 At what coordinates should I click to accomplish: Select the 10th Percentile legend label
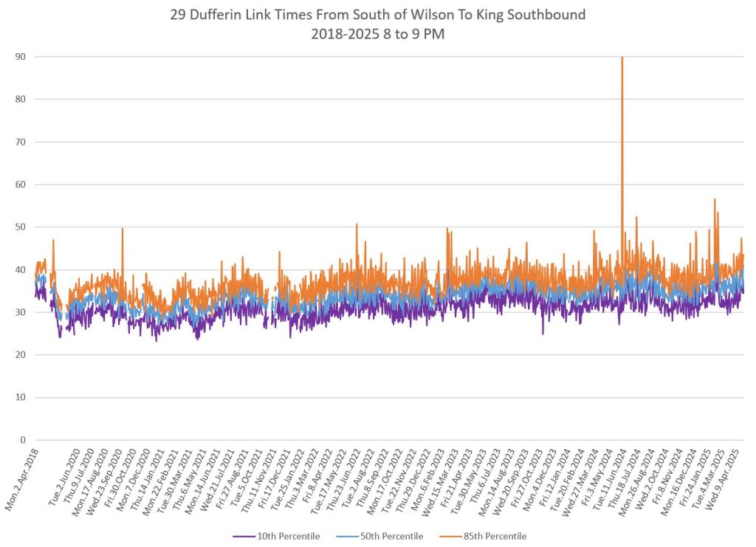[289, 536]
